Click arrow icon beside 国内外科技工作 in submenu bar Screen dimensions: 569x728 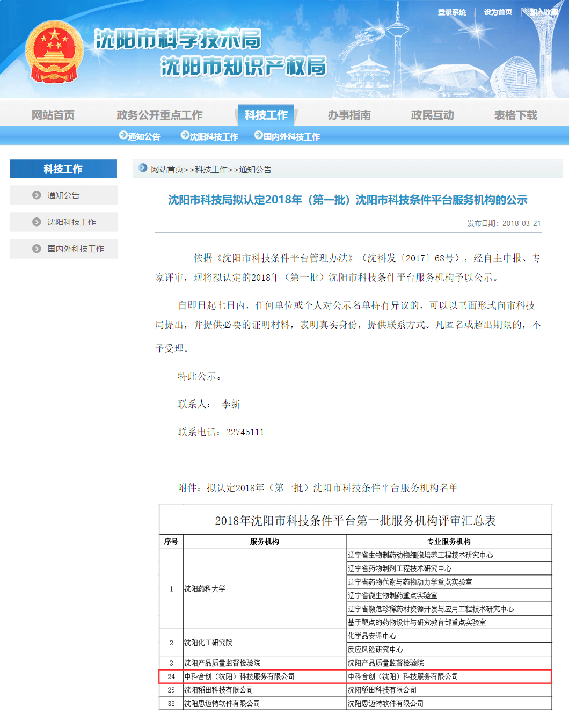[x=258, y=136]
